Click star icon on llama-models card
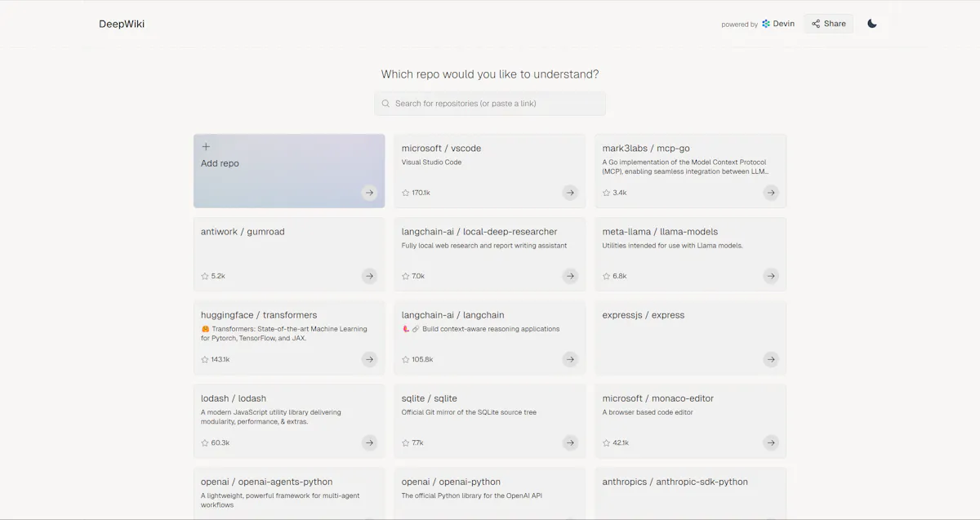The height and width of the screenshot is (520, 980). click(x=607, y=276)
